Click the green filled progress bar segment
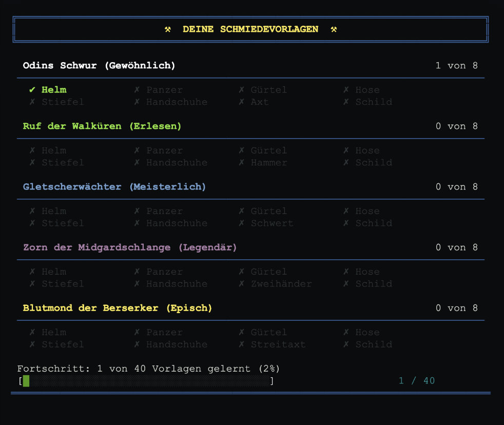This screenshot has height=425, width=504. pos(26,381)
